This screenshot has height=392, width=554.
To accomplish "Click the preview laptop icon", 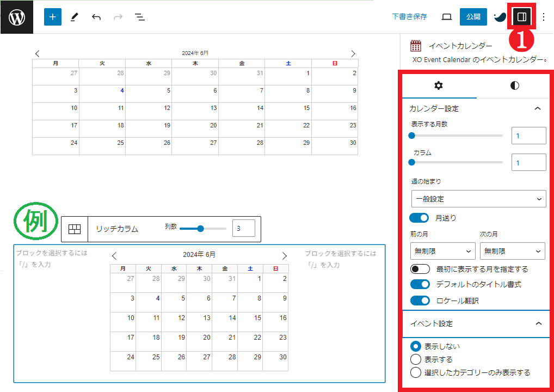I will [x=446, y=17].
